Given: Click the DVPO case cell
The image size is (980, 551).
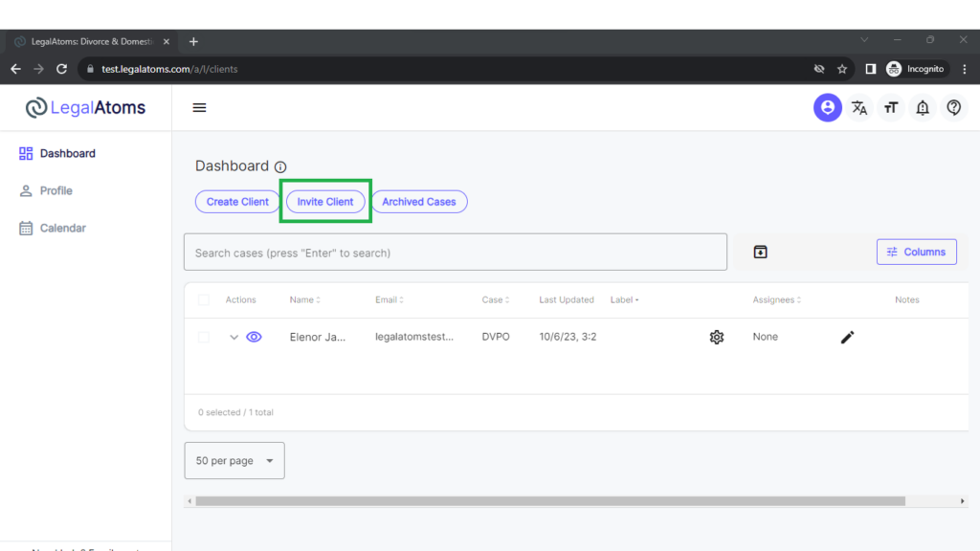Looking at the screenshot, I should (496, 337).
